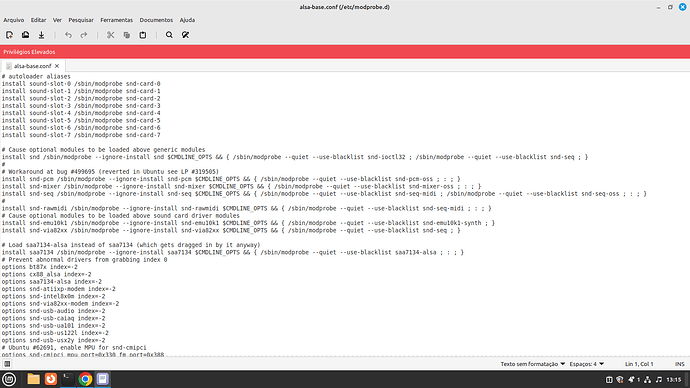Open the 'Texto sem formatação' syntax dropdown

click(x=532, y=364)
